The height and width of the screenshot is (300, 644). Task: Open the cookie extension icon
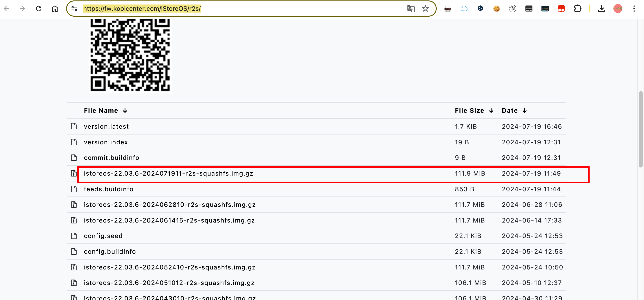tap(496, 9)
